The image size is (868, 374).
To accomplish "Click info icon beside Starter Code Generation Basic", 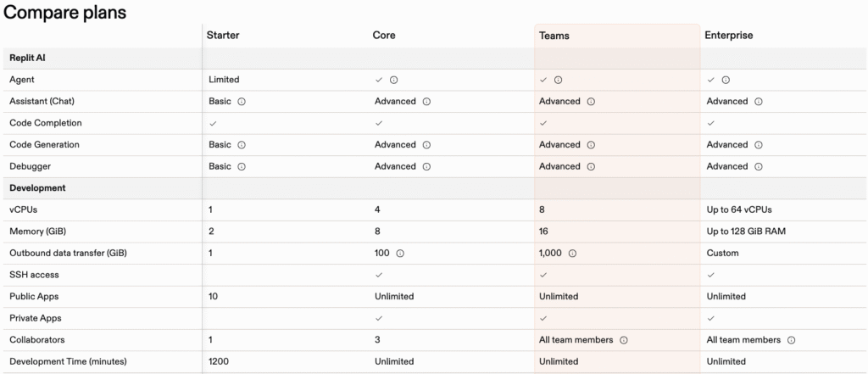I will [242, 145].
